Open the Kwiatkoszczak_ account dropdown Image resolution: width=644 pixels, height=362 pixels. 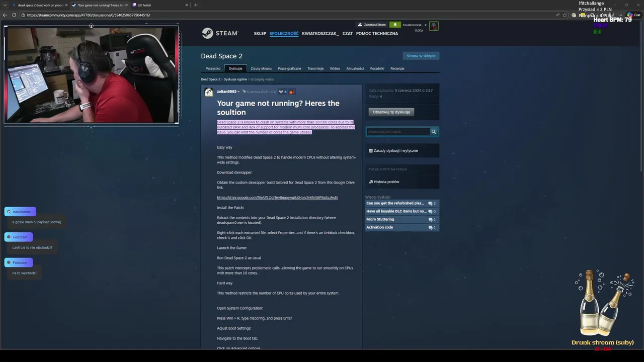(415, 25)
